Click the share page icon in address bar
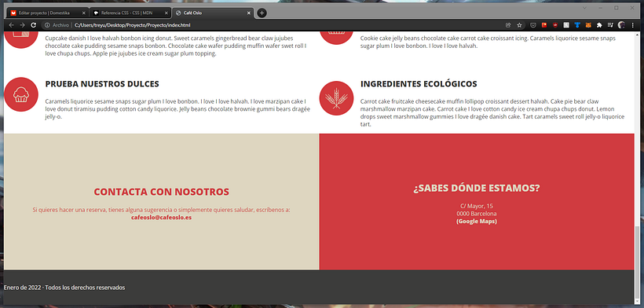 coord(508,25)
